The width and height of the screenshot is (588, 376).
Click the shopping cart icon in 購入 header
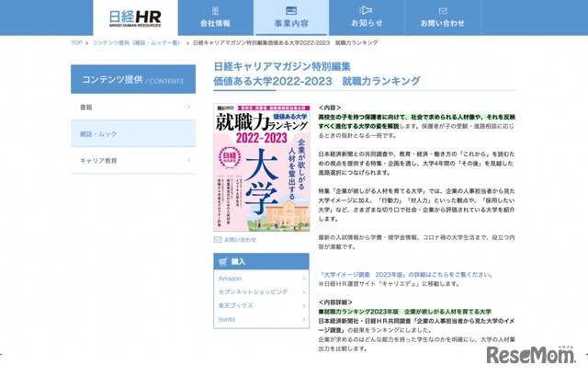click(223, 262)
